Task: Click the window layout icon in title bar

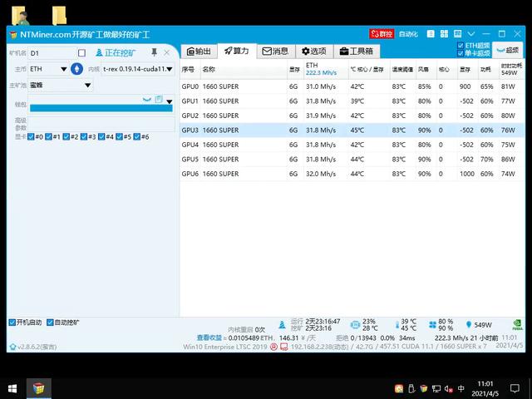Action: (458, 34)
